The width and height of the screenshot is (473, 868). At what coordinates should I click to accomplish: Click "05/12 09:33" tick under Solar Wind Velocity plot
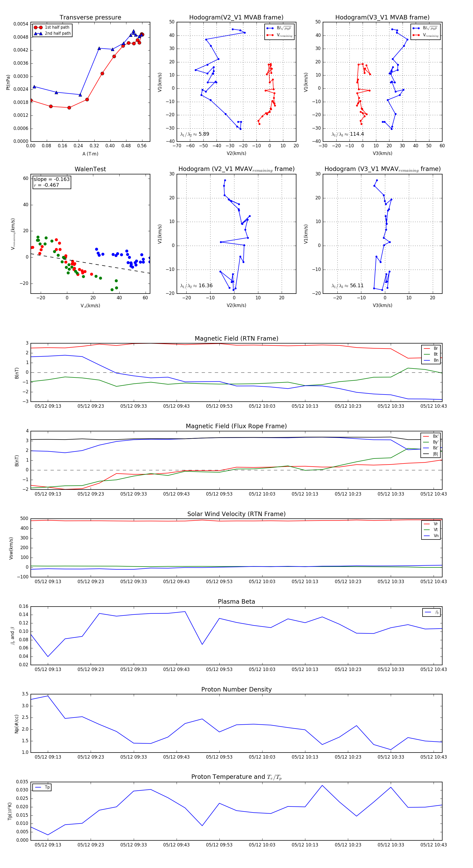[x=134, y=581]
